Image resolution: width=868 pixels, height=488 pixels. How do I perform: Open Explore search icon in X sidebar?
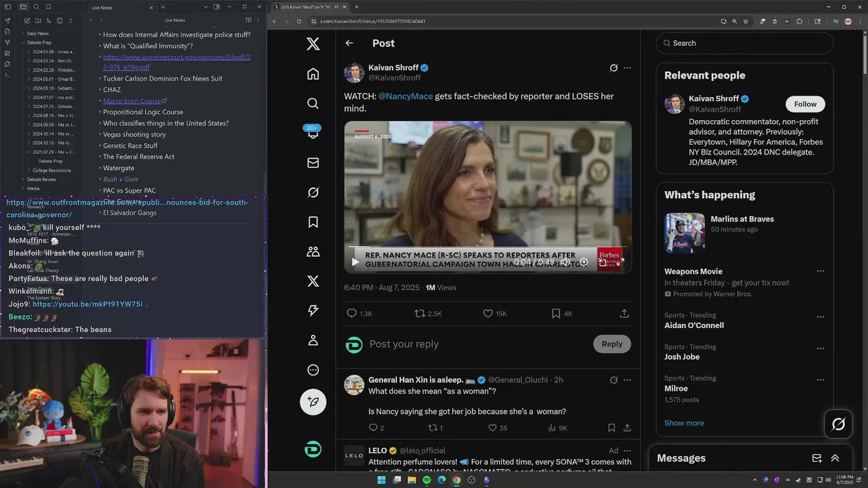pyautogui.click(x=313, y=104)
